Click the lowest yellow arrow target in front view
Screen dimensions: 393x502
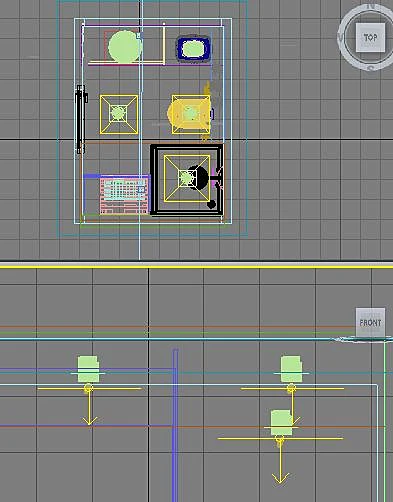[x=280, y=479]
